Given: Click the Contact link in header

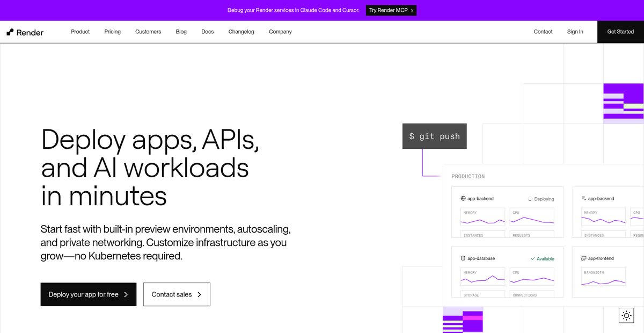Looking at the screenshot, I should point(543,32).
